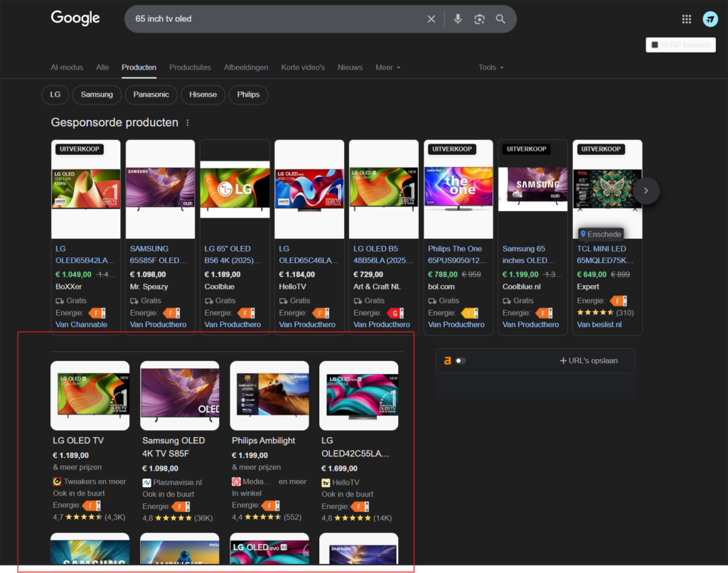Expand the Tools dropdown
The image size is (728, 573).
(491, 68)
